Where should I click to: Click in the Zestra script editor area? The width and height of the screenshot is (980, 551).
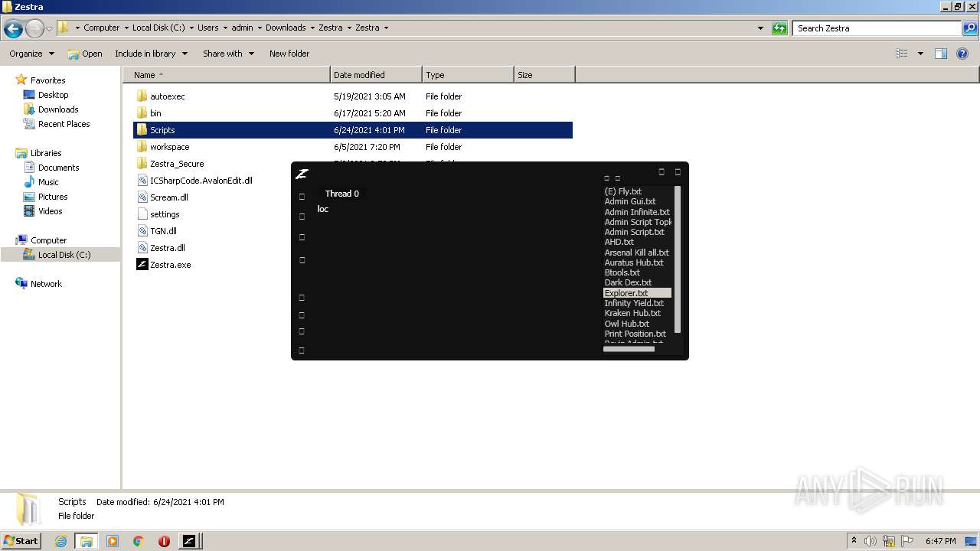[456, 279]
